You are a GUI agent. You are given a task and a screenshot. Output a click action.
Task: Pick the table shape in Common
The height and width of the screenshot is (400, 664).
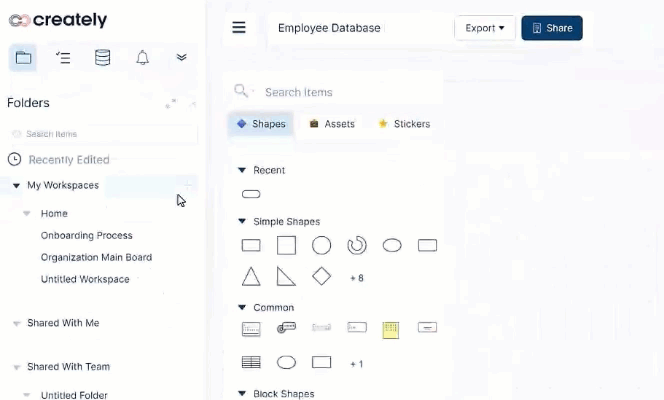click(x=252, y=362)
